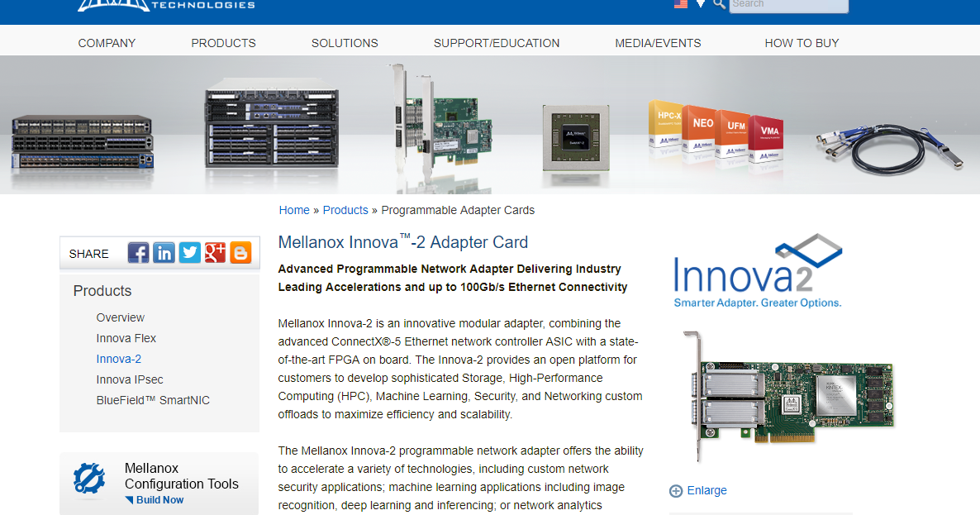This screenshot has height=515, width=980.
Task: Open the SOLUTIONS menu
Action: (x=345, y=43)
